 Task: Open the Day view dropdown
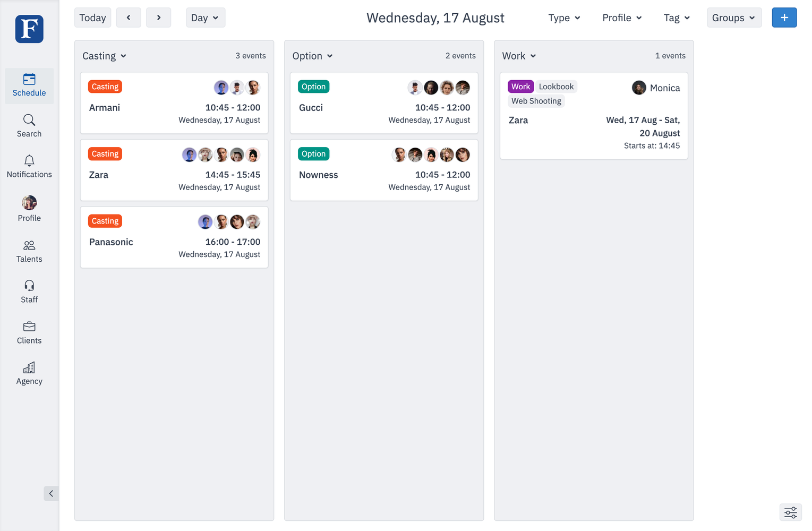[205, 18]
